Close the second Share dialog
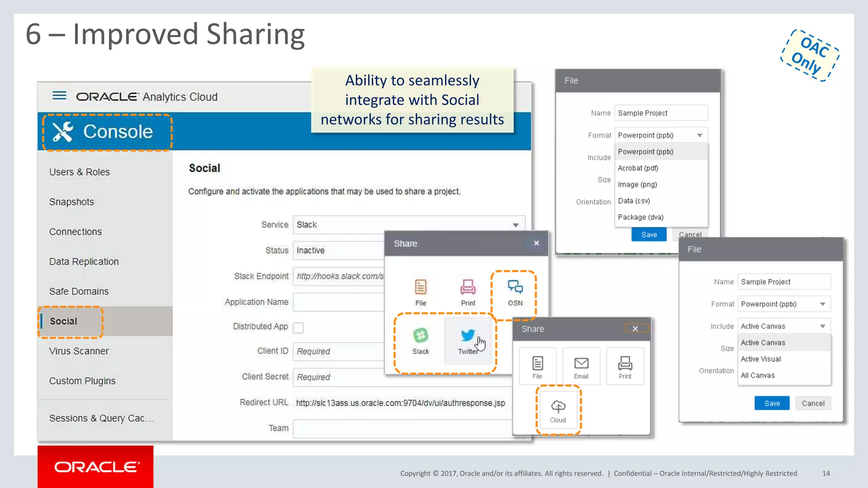Image resolution: width=868 pixels, height=488 pixels. 635,329
